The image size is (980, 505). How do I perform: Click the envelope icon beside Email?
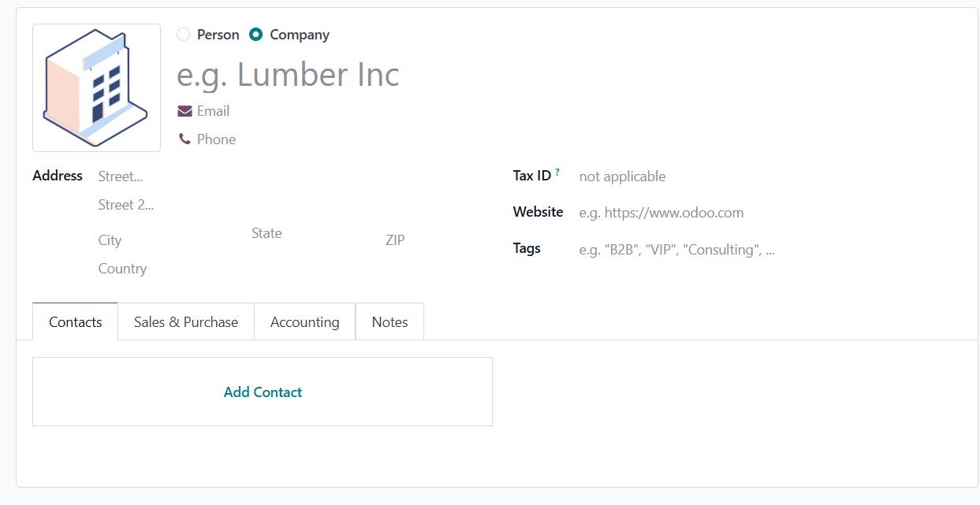click(184, 111)
